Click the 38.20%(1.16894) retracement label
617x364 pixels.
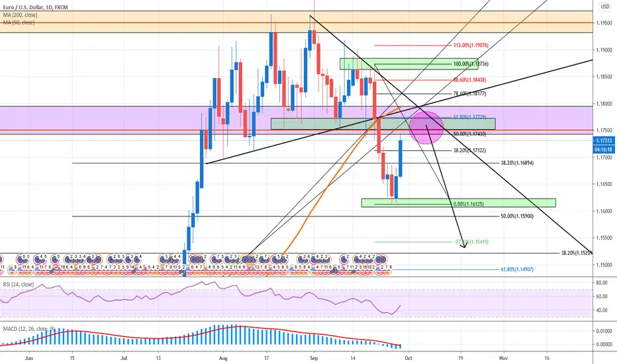point(517,163)
